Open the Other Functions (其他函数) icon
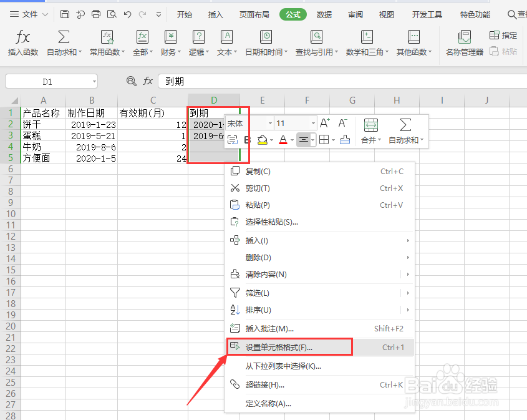The width and height of the screenshot is (527, 420). [413, 37]
